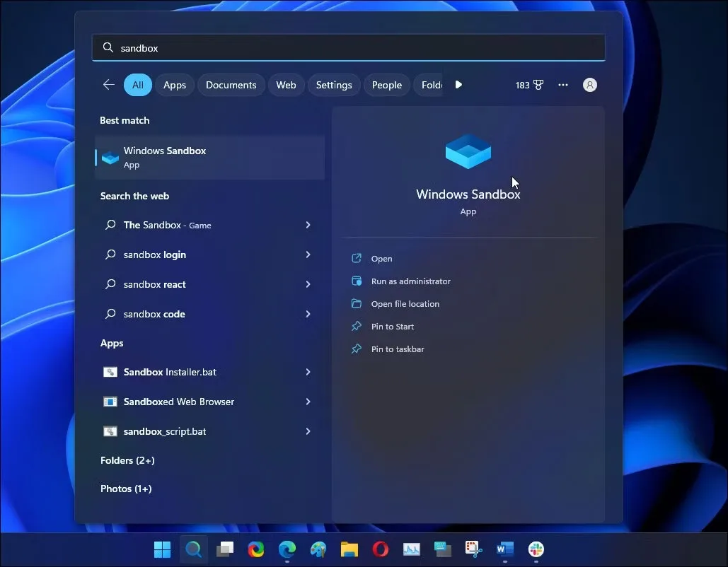Select the Open action for Windows Sandbox
Viewport: 728px width, 567px height.
point(381,258)
